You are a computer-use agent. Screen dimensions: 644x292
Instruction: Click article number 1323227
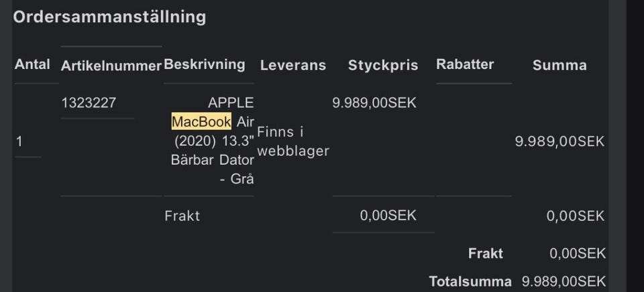(x=88, y=103)
